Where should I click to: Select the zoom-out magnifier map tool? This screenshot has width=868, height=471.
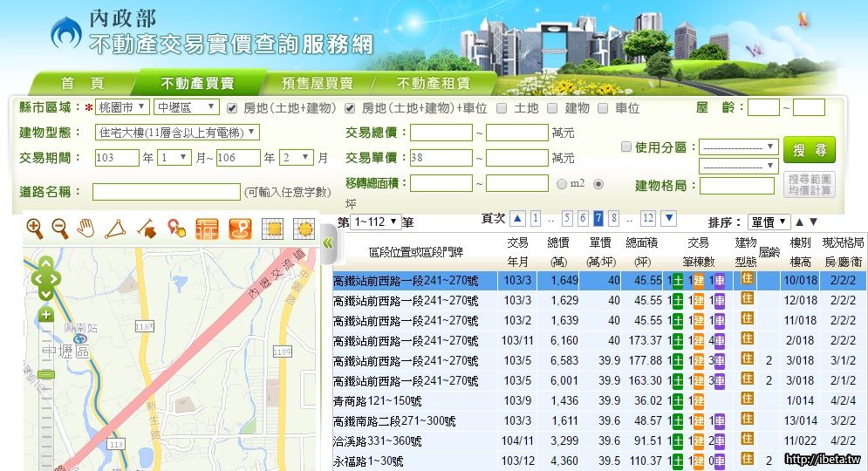pyautogui.click(x=59, y=229)
